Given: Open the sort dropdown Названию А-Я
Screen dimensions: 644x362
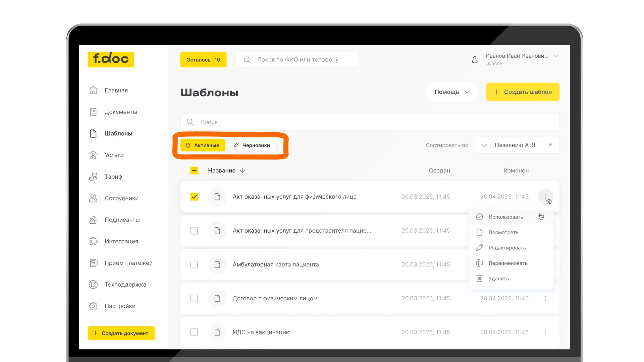Looking at the screenshot, I should 517,145.
